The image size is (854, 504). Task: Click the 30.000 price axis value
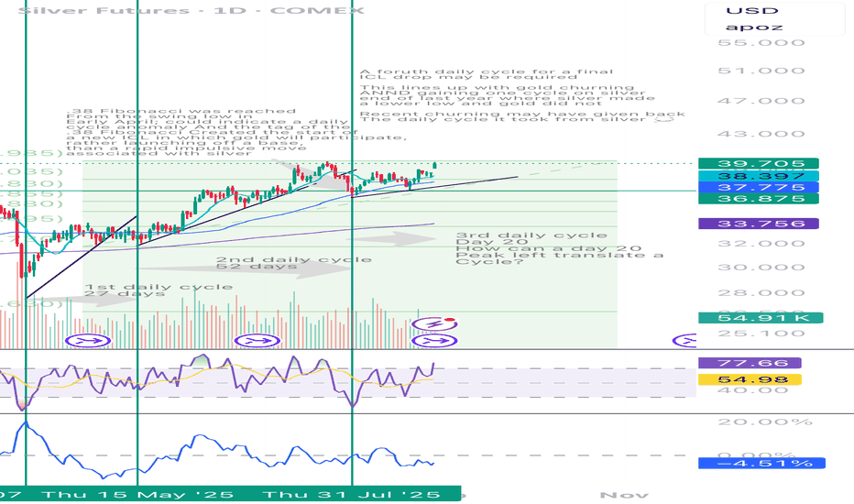click(x=761, y=267)
